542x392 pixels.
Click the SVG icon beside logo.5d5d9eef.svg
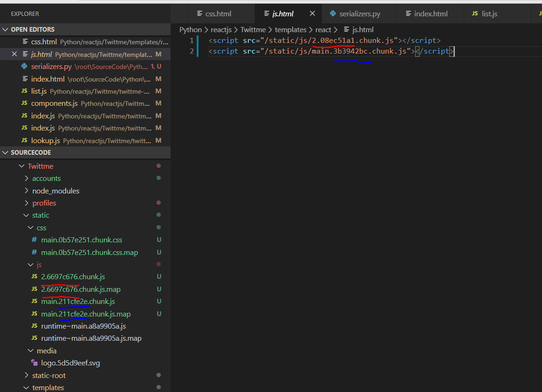pos(34,363)
